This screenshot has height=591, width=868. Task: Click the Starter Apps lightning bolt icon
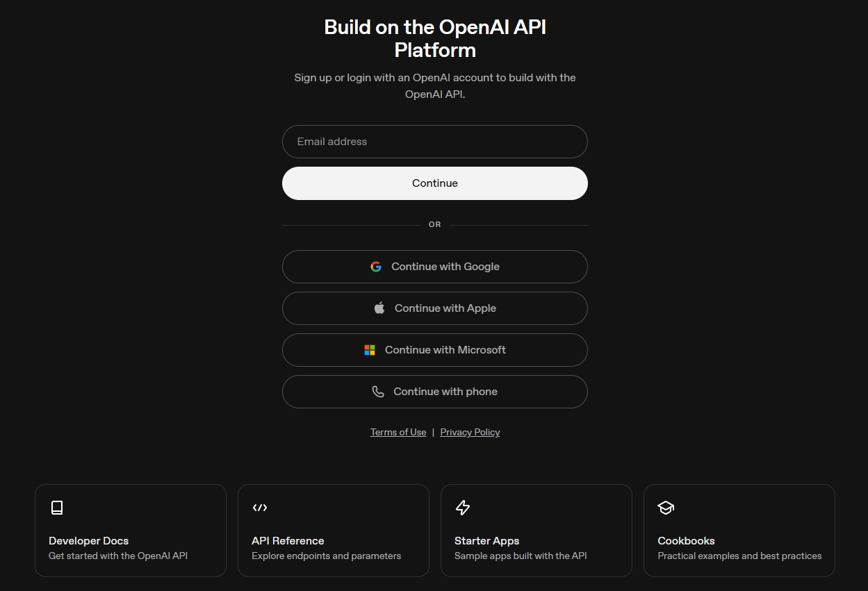(x=463, y=508)
